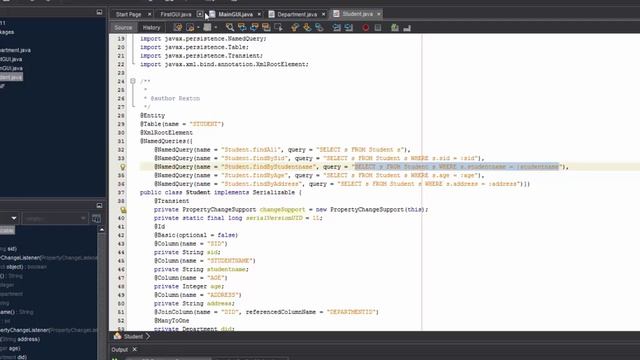Minimize the Navigator panel
Screen dimensions: 640x360
[99, 205]
